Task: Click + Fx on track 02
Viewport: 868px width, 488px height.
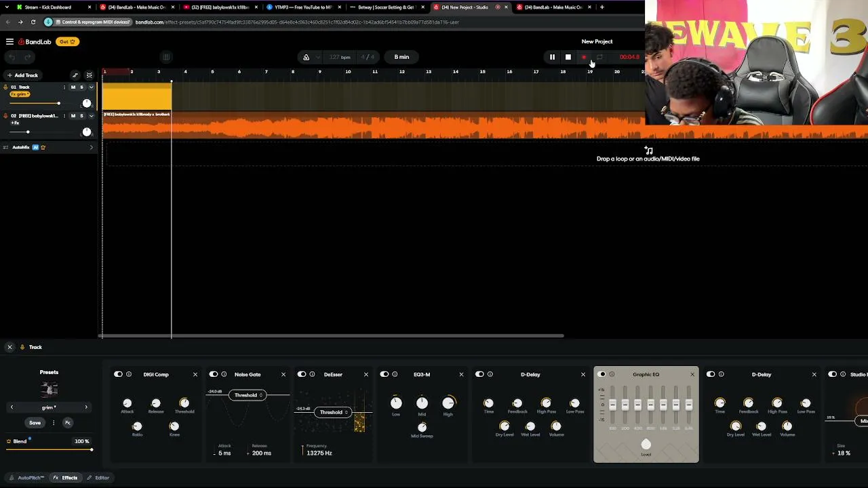Action: click(x=15, y=123)
